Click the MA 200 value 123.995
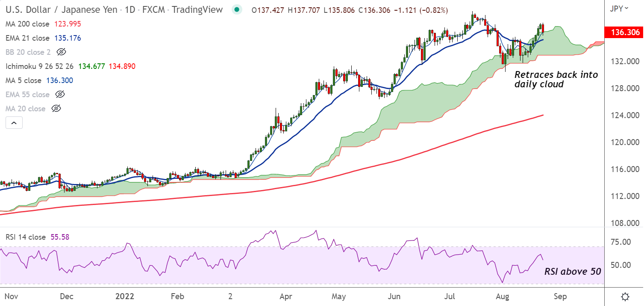 tap(68, 24)
